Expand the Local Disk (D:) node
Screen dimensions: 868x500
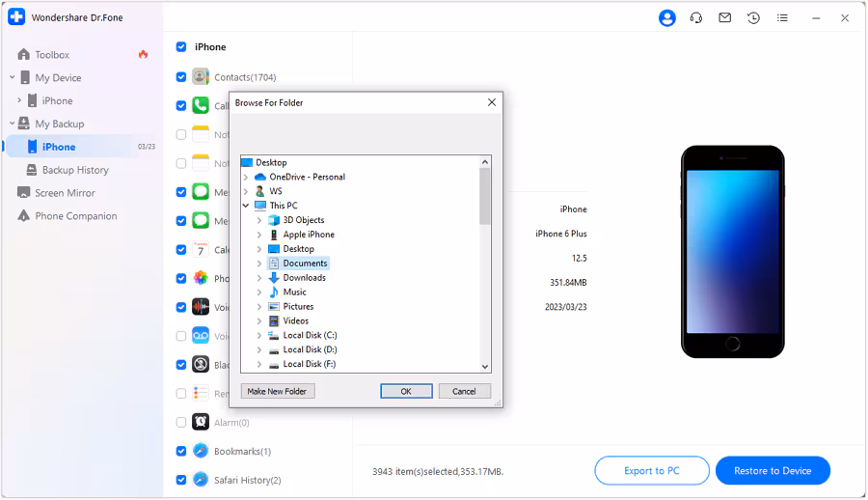click(x=259, y=349)
